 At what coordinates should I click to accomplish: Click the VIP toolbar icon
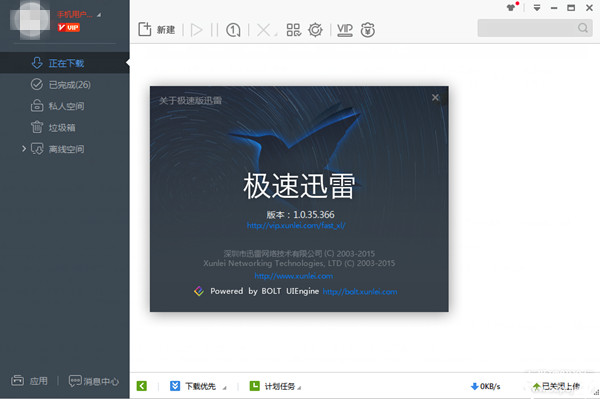(345, 30)
